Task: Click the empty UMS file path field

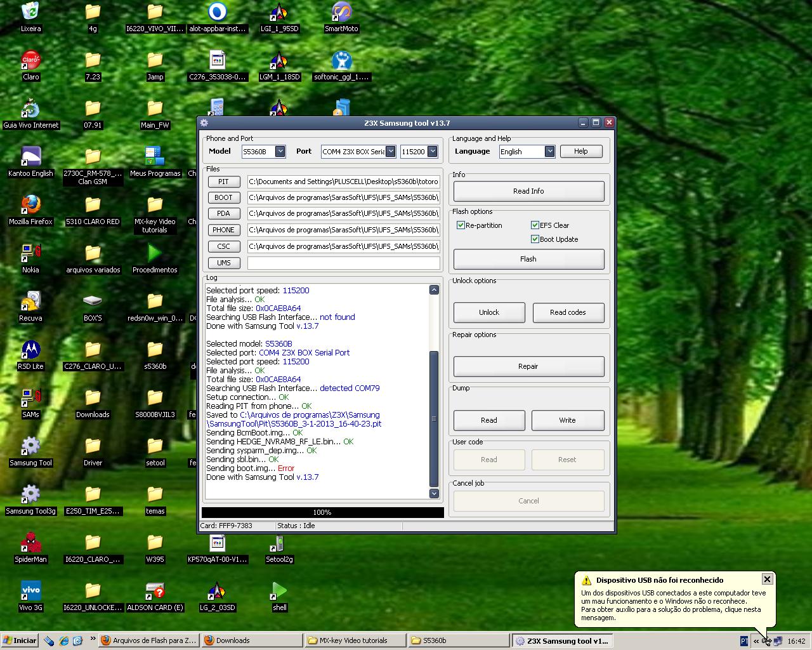Action: coord(343,263)
